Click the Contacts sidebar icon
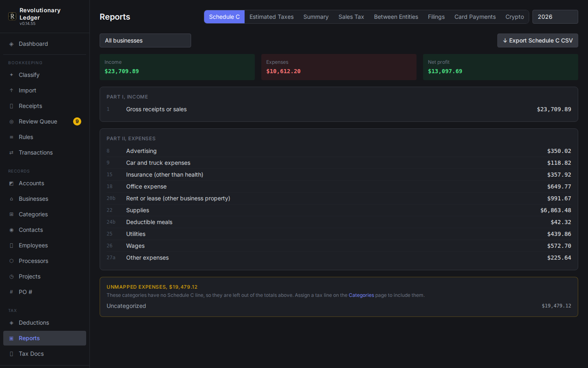The height and width of the screenshot is (368, 588). [11, 230]
